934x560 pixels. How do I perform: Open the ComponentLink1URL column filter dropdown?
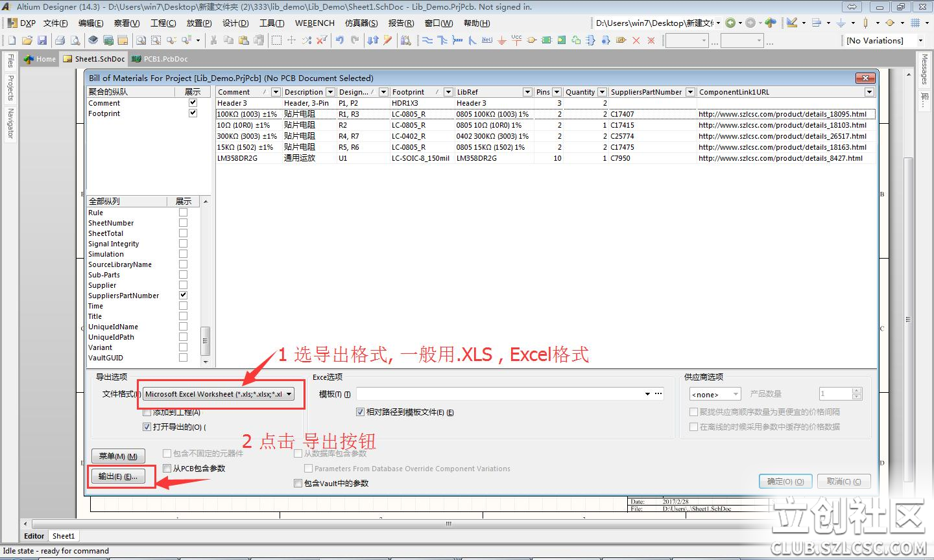coord(869,92)
